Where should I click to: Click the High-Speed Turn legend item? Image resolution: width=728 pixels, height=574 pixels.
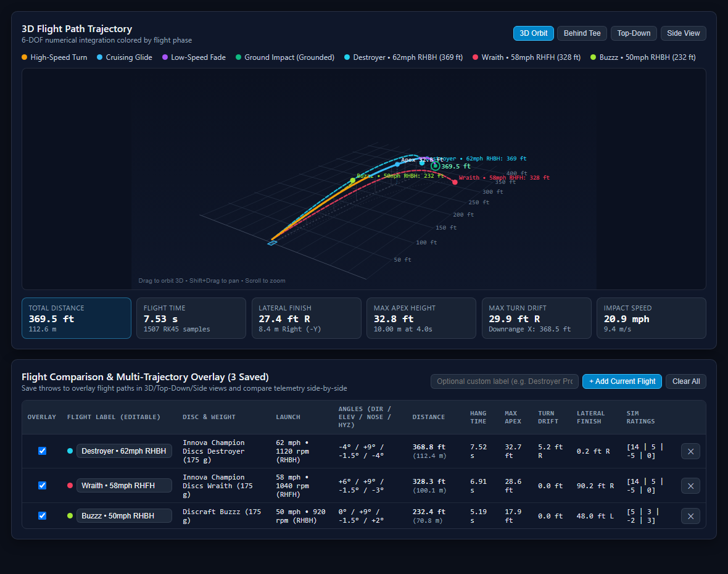click(x=54, y=57)
